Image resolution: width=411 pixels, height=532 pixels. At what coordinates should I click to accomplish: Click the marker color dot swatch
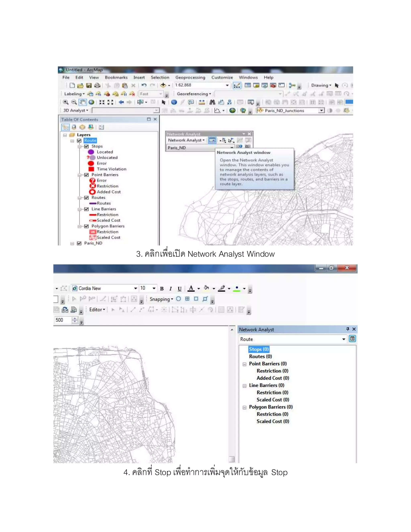(237, 289)
